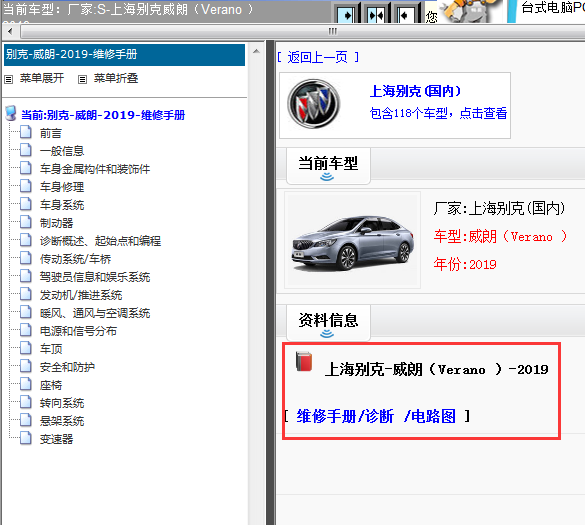Click the page icon beside 制动器
Viewport: 585px width, 525px height.
26,222
